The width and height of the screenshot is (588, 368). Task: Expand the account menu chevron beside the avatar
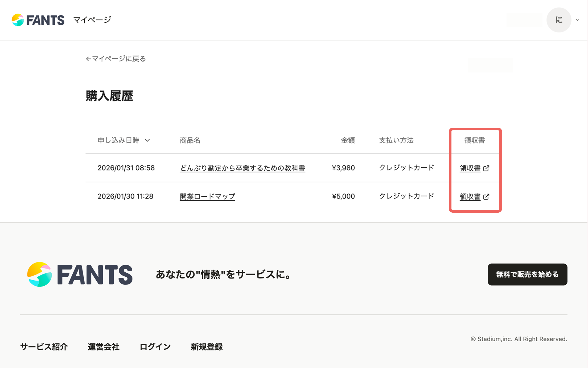point(577,20)
